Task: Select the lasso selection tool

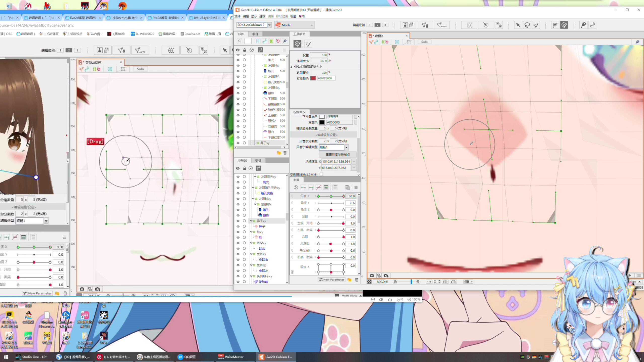Action: pos(527,25)
